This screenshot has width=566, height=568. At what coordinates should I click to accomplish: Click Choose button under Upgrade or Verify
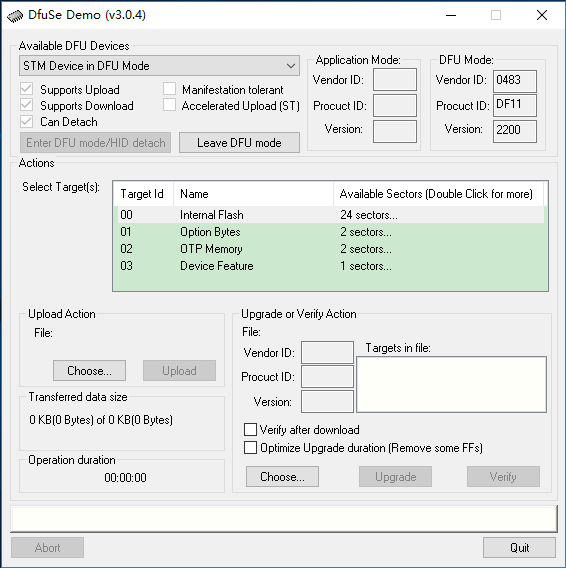pyautogui.click(x=282, y=476)
